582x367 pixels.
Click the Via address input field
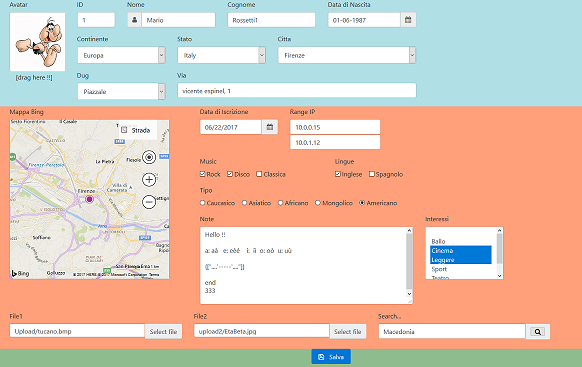297,91
